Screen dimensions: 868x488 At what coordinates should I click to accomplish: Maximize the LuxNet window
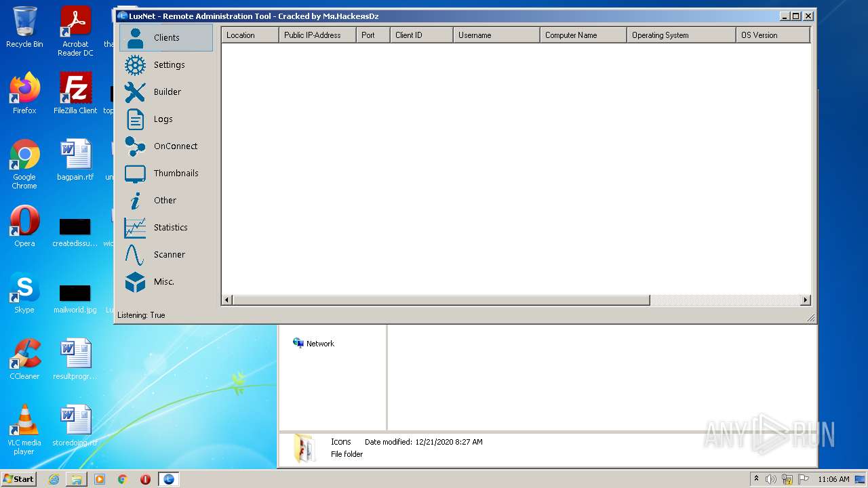796,16
